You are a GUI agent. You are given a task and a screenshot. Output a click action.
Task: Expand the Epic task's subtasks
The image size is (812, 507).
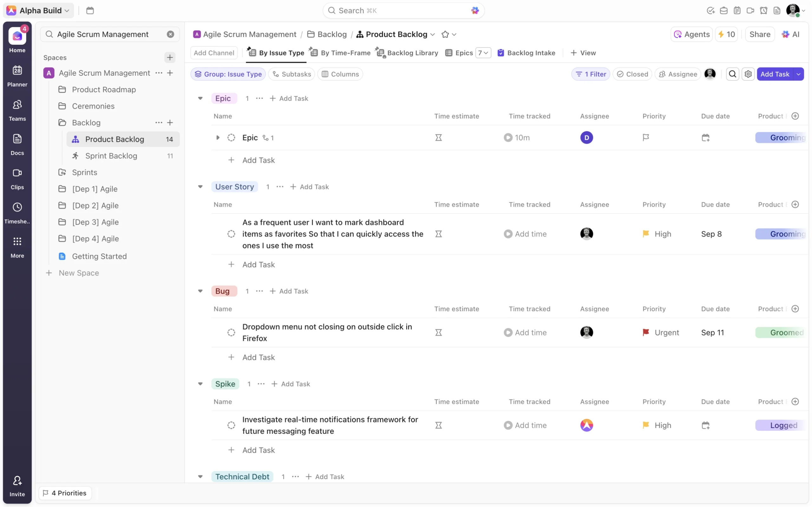click(x=218, y=138)
